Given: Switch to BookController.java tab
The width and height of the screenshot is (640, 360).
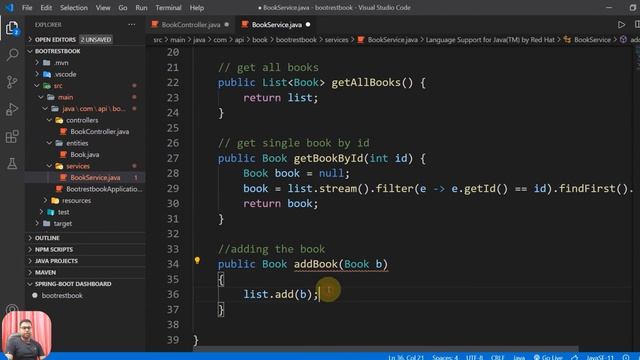Looking at the screenshot, I should [x=190, y=25].
